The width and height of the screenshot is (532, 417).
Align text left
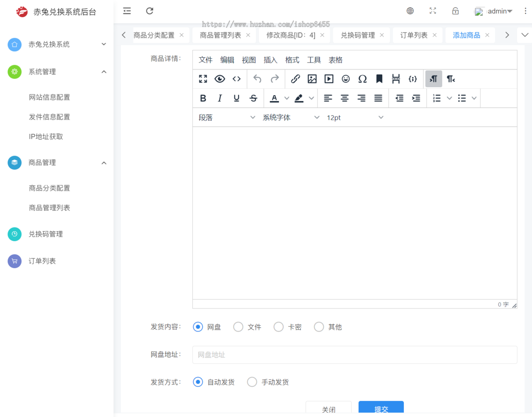(x=328, y=98)
